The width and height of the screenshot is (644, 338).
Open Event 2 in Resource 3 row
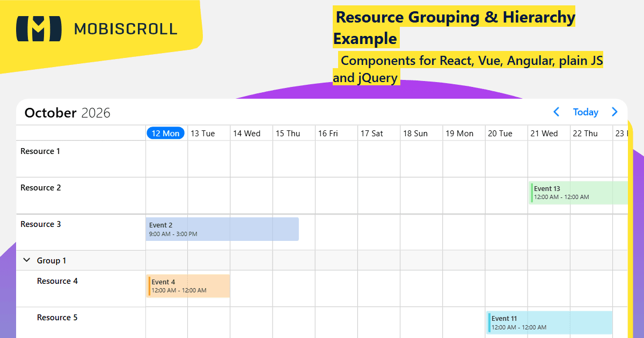point(222,229)
